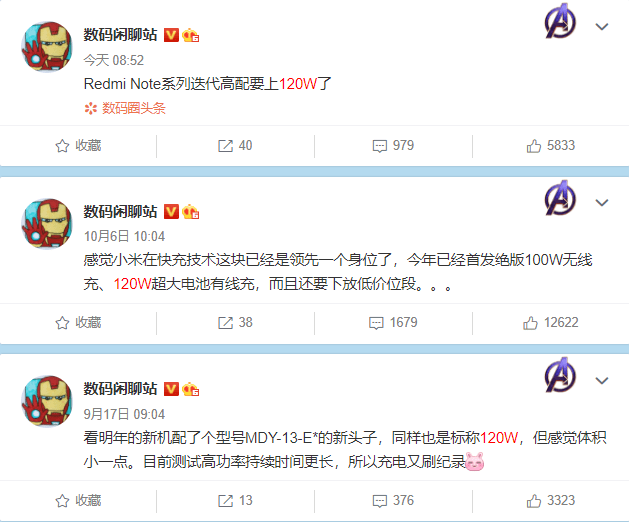Repost the October 6 post with 38 shares
The height and width of the screenshot is (522, 629).
pos(235,323)
